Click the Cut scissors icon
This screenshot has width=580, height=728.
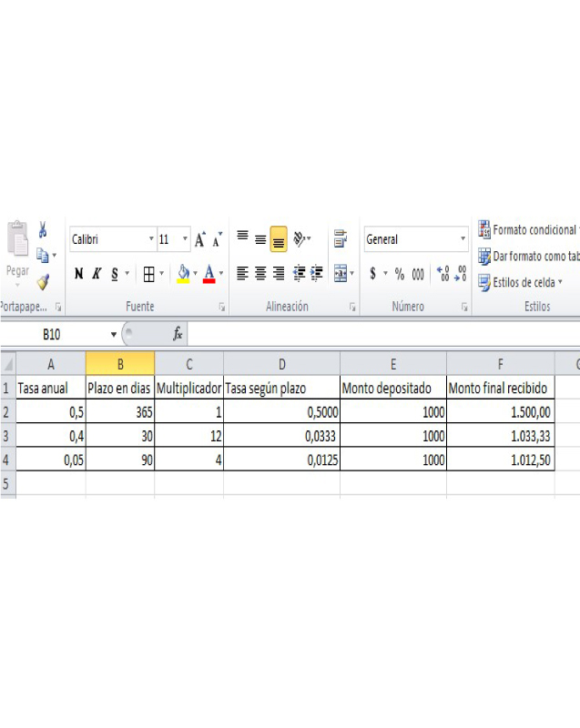click(43, 229)
